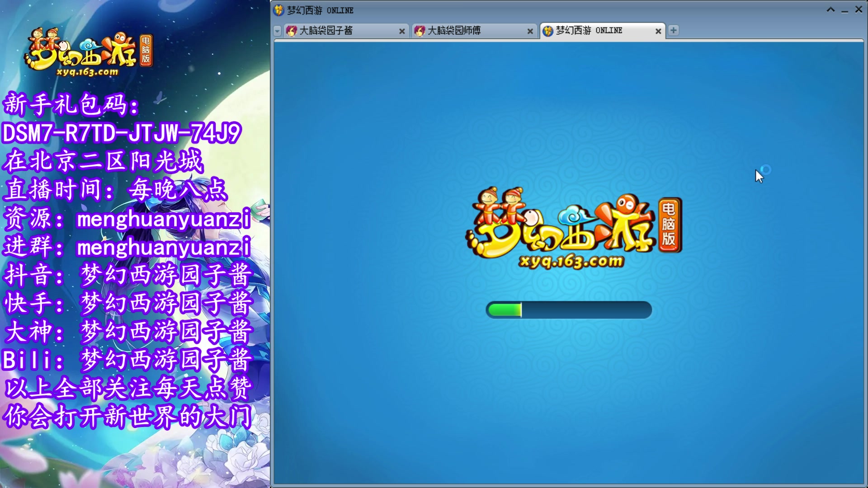Click the green loading progress bar

click(569, 310)
